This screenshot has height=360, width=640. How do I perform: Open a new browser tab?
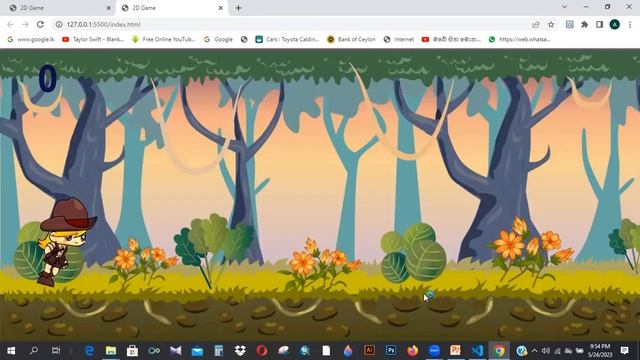(x=238, y=8)
